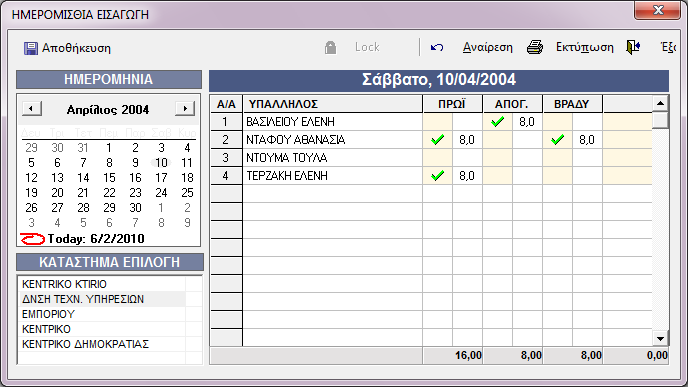Click the Απρίλιος 2004 month title
Image resolution: width=688 pixels, height=387 pixels.
pyautogui.click(x=108, y=110)
